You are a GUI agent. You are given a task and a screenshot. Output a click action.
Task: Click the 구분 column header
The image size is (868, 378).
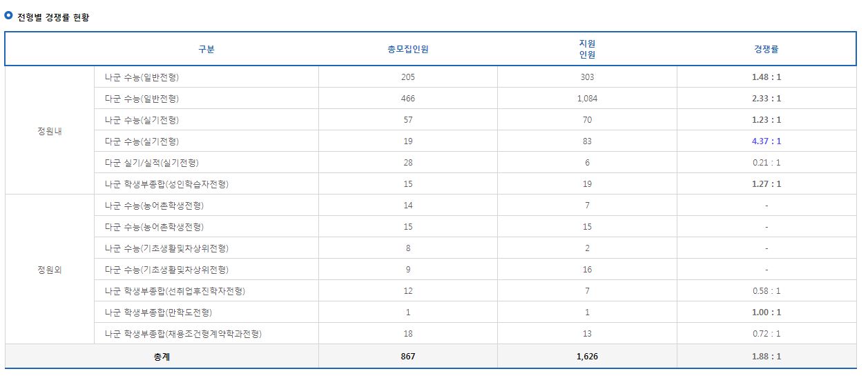coord(206,49)
